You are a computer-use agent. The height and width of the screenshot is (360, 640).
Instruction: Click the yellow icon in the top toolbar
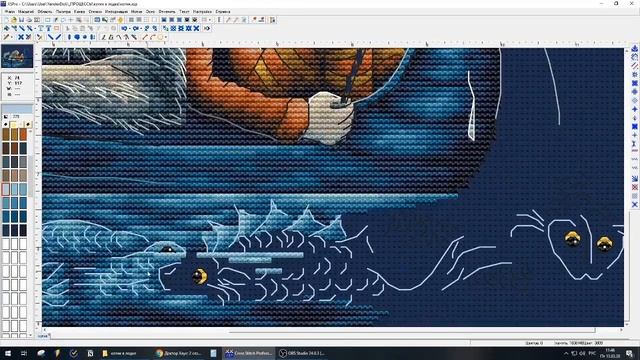[x=120, y=20]
